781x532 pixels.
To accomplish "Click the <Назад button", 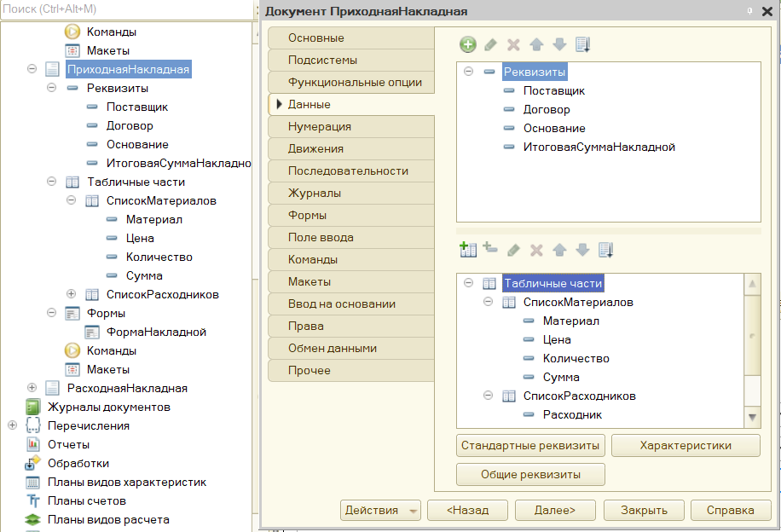I will 468,510.
